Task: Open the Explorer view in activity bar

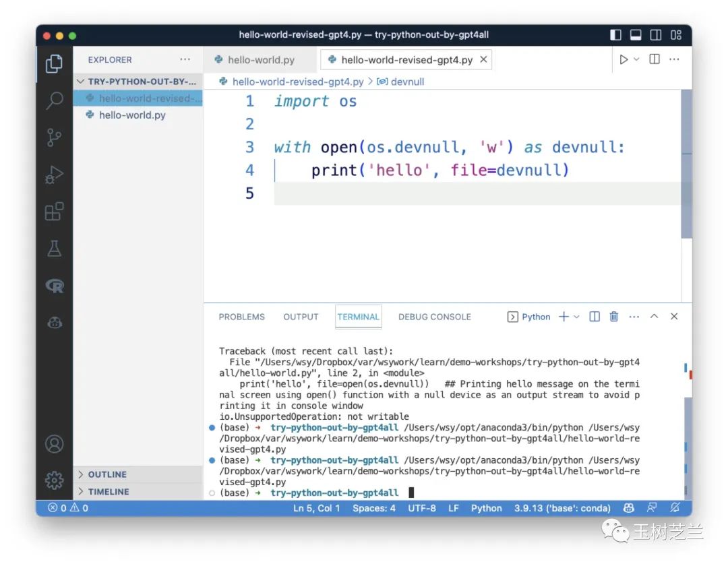Action: pos(55,63)
